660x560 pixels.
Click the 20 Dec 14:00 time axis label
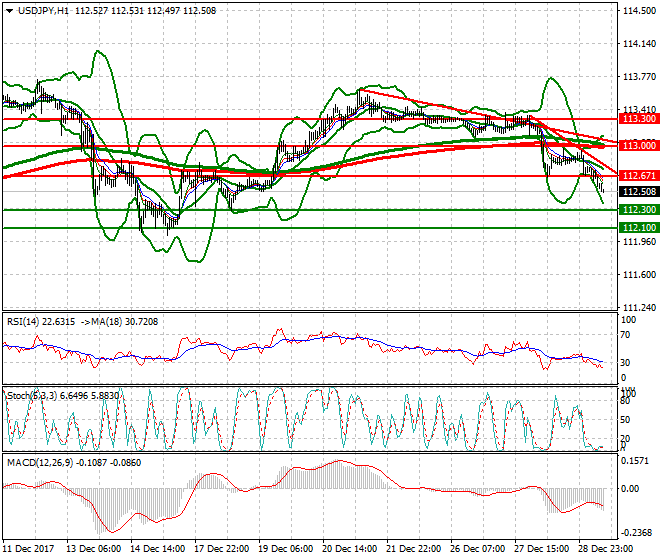click(x=351, y=549)
